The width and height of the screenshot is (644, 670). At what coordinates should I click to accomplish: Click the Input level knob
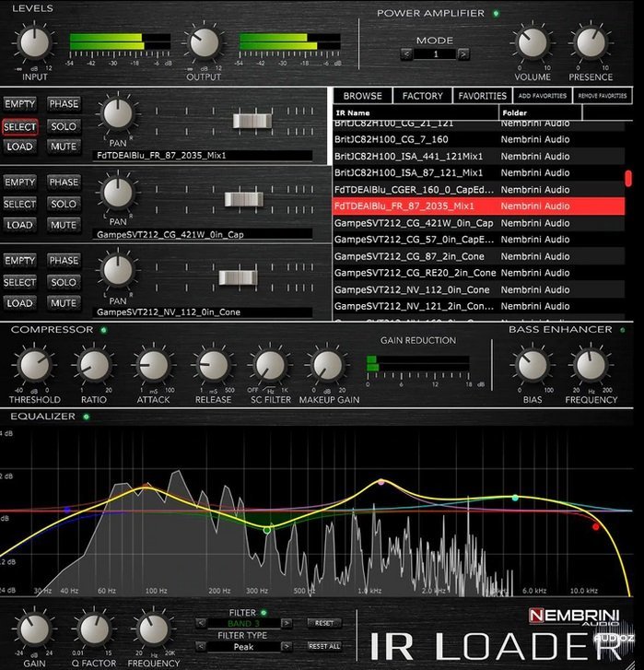pyautogui.click(x=35, y=43)
